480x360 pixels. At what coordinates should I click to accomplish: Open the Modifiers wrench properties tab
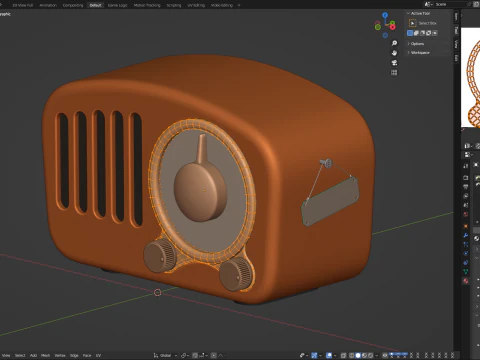pyautogui.click(x=466, y=235)
